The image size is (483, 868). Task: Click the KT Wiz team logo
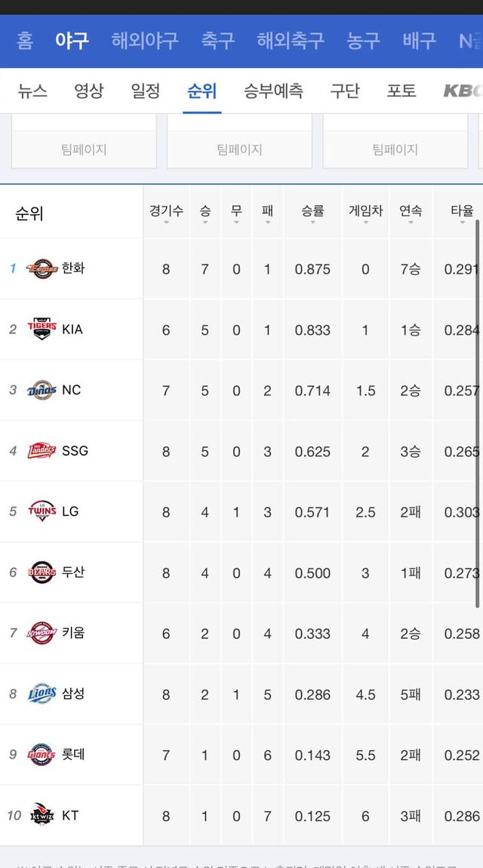[x=42, y=815]
